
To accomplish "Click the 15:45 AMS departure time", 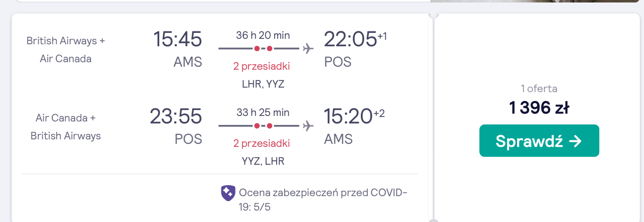I will click(x=178, y=39).
